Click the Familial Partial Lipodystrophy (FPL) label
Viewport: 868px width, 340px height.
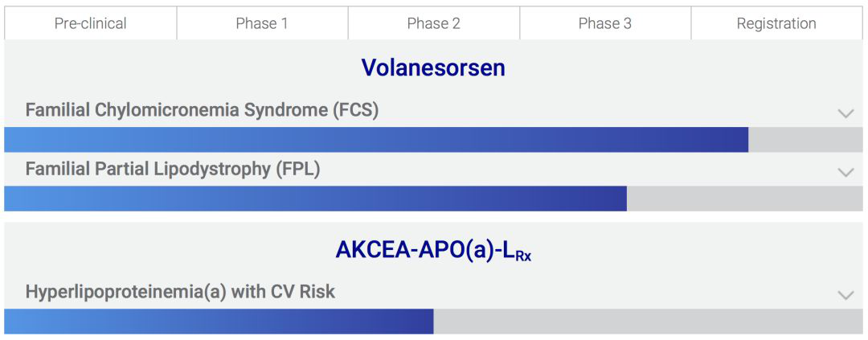173,169
